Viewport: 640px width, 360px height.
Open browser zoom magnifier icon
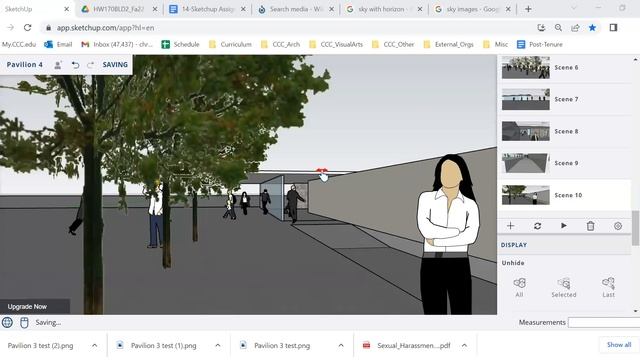coord(558,28)
